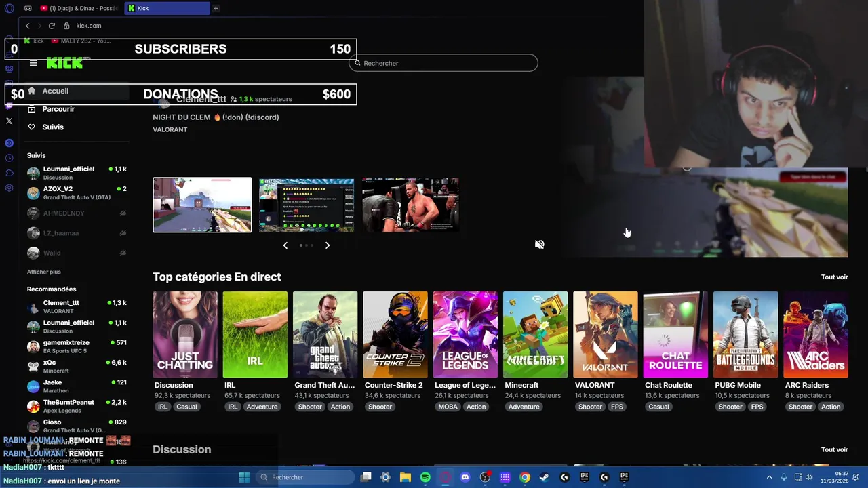Open Steam from the taskbar

[545, 477]
